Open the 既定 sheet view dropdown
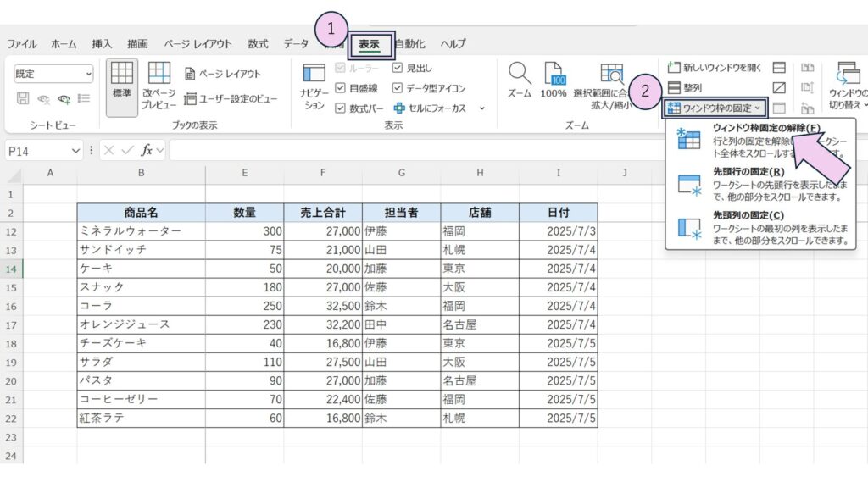868x488 pixels. pos(53,74)
